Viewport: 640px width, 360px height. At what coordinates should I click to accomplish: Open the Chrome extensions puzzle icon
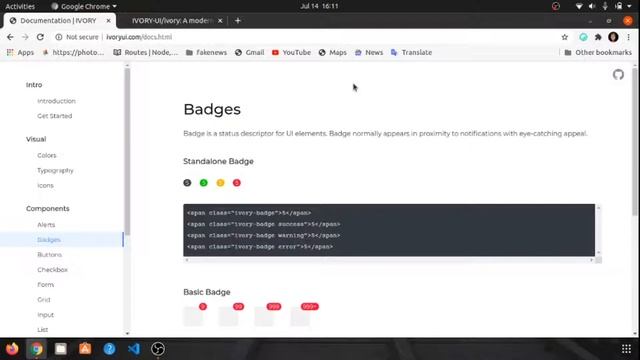598,37
